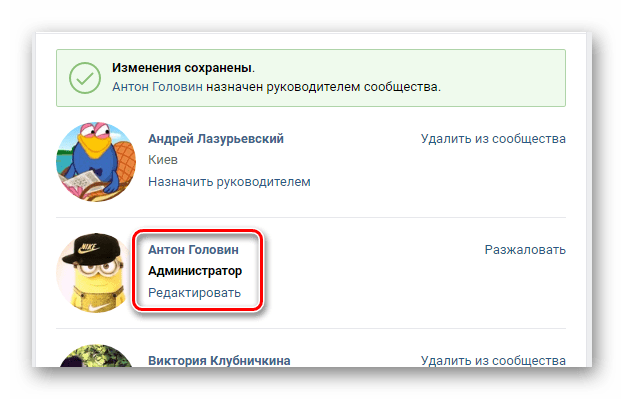
Task: Click Редактировать under the Администратор role
Action: [x=194, y=293]
